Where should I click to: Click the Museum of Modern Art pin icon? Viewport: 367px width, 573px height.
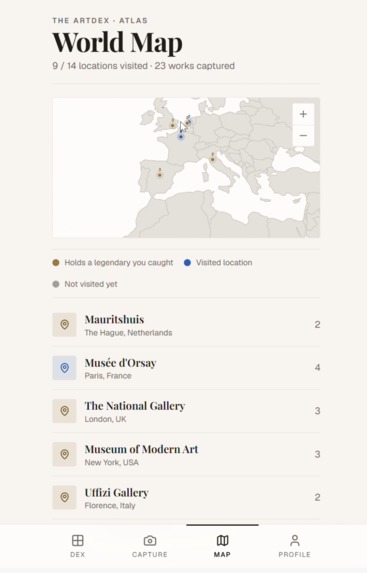(64, 454)
